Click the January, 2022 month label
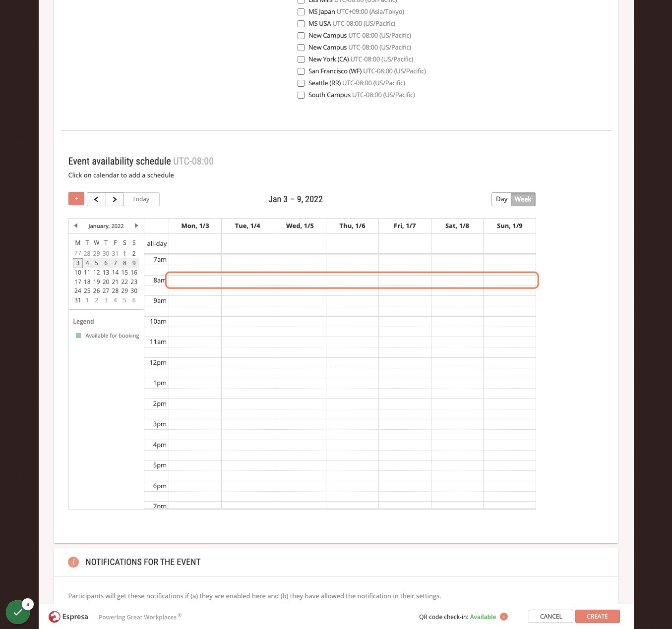Image resolution: width=672 pixels, height=629 pixels. [106, 226]
